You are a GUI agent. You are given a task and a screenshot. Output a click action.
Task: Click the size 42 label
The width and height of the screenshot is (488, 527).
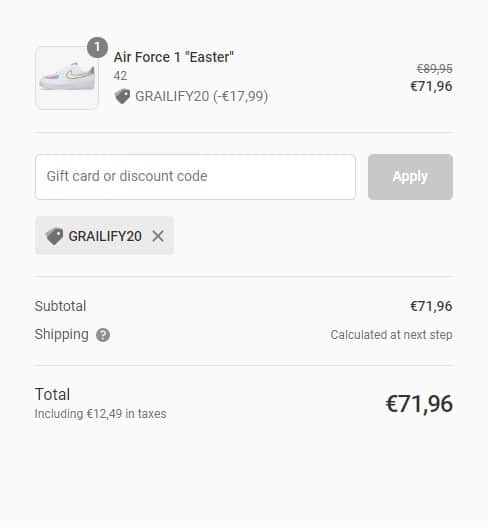(x=120, y=76)
